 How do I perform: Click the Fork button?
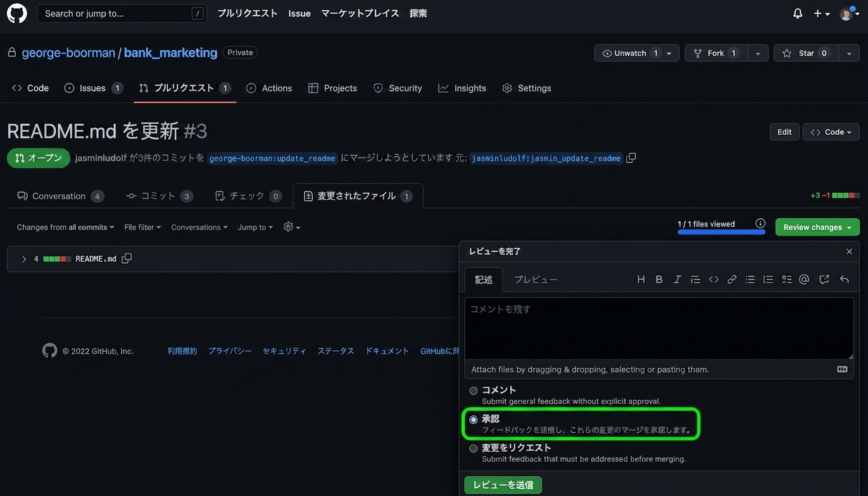pos(716,53)
